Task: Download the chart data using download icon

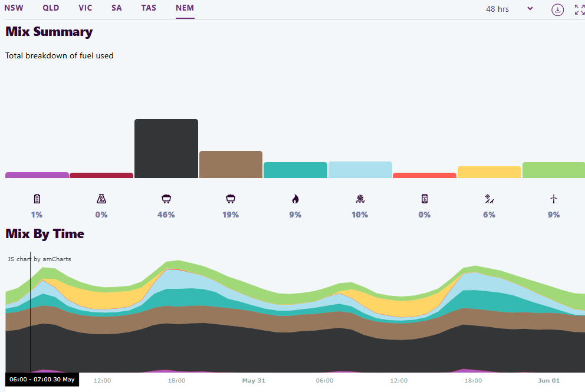Action: 557,9
